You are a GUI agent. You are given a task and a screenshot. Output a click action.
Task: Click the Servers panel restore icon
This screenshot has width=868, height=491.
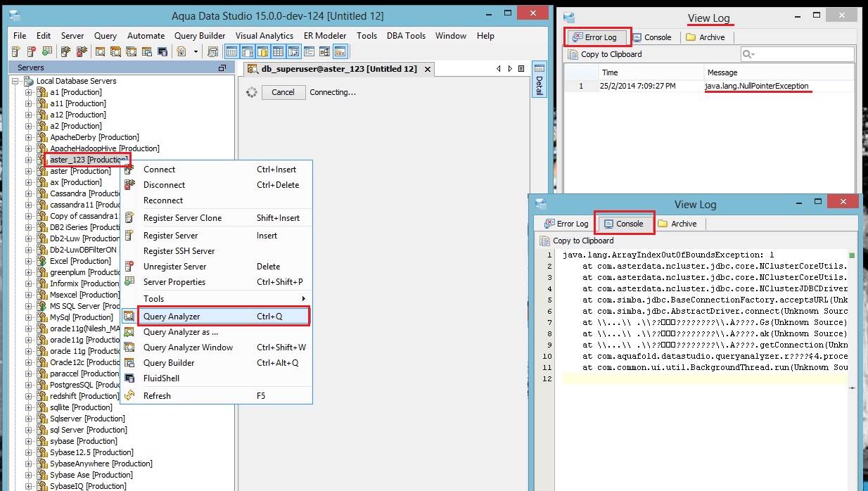pyautogui.click(x=222, y=68)
